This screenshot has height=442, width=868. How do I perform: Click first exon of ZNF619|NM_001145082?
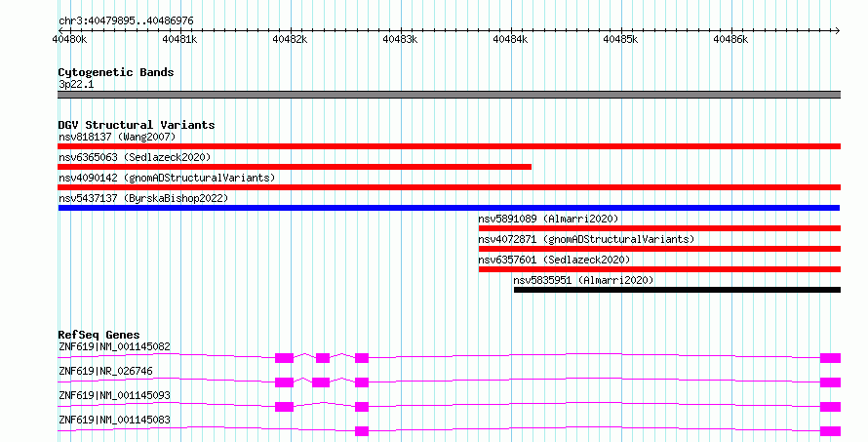click(284, 358)
